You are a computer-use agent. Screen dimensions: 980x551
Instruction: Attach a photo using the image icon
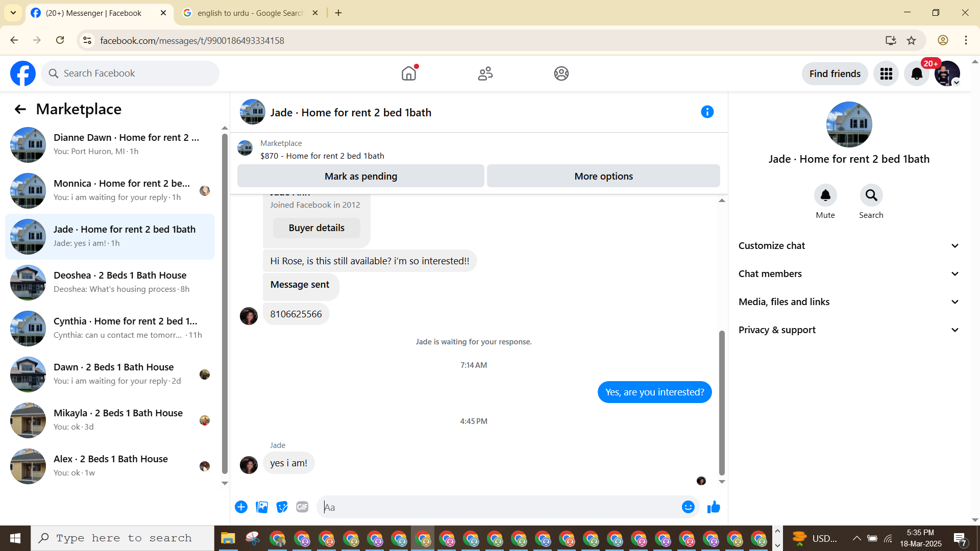point(262,507)
